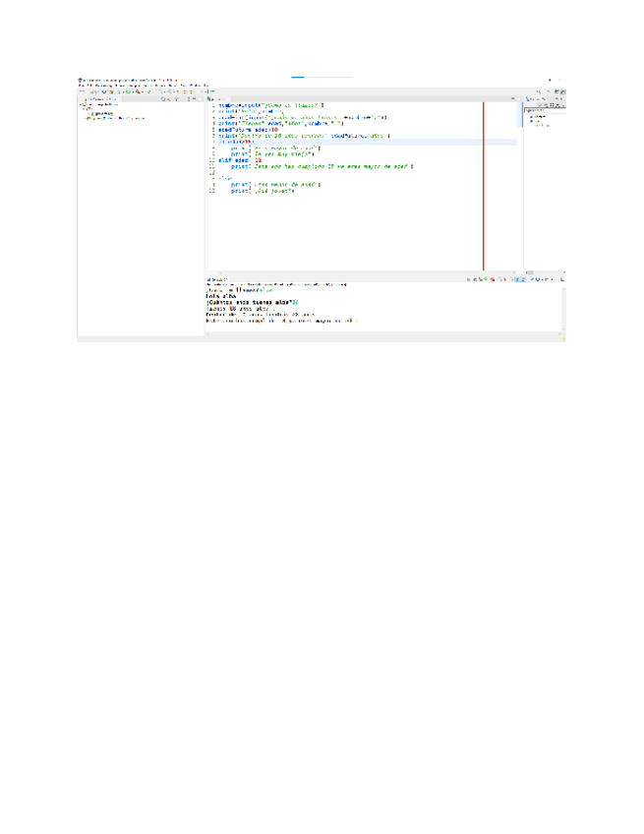Click the search icon at the top right
The image size is (644, 834).
tap(540, 91)
